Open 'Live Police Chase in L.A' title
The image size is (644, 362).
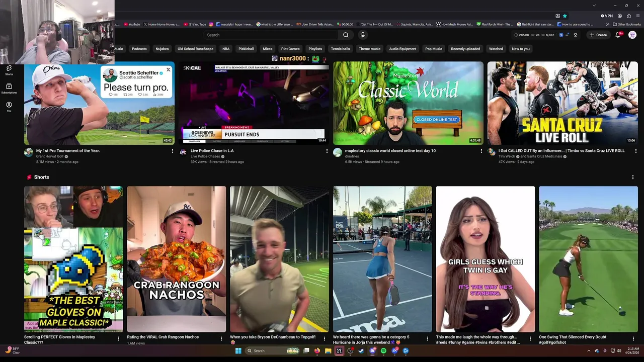(x=212, y=151)
